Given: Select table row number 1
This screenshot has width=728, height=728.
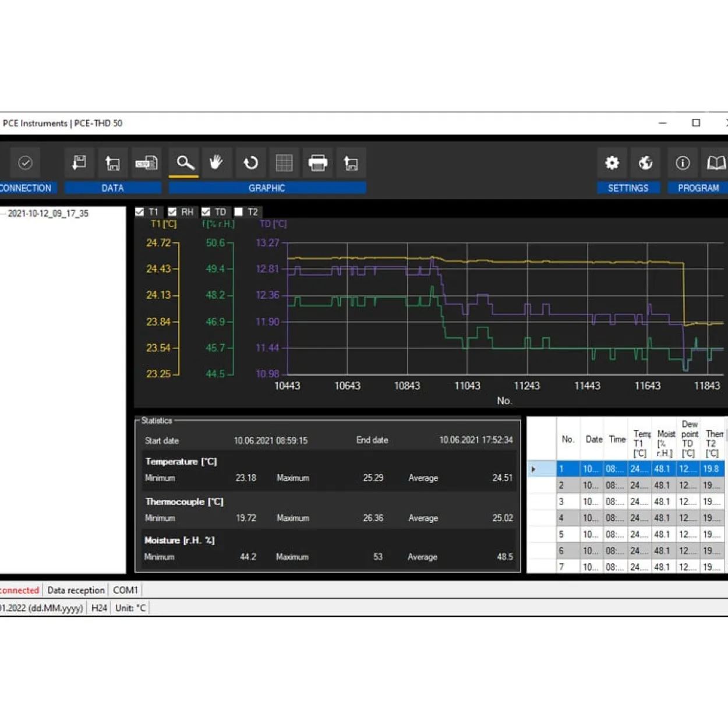Looking at the screenshot, I should [626, 469].
